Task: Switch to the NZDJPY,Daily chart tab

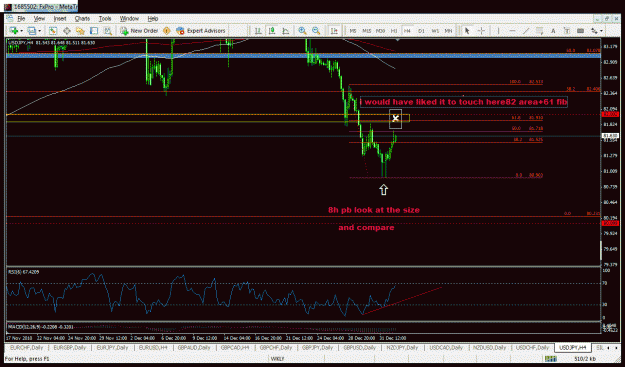Action: [x=403, y=348]
